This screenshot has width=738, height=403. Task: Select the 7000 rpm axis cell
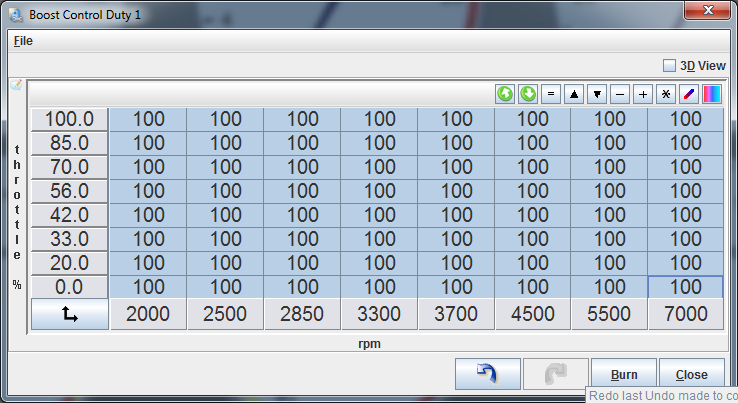click(686, 314)
